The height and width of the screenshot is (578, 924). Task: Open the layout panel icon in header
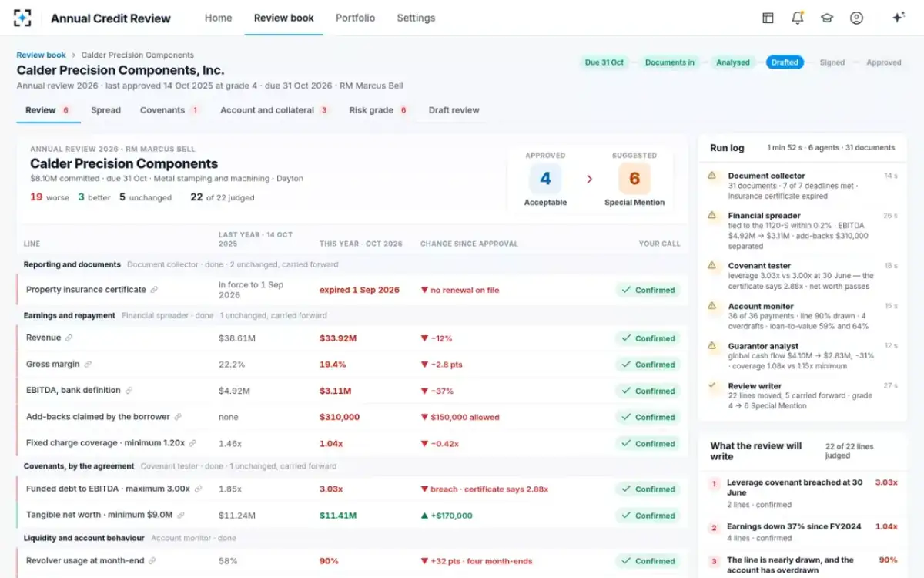(768, 18)
